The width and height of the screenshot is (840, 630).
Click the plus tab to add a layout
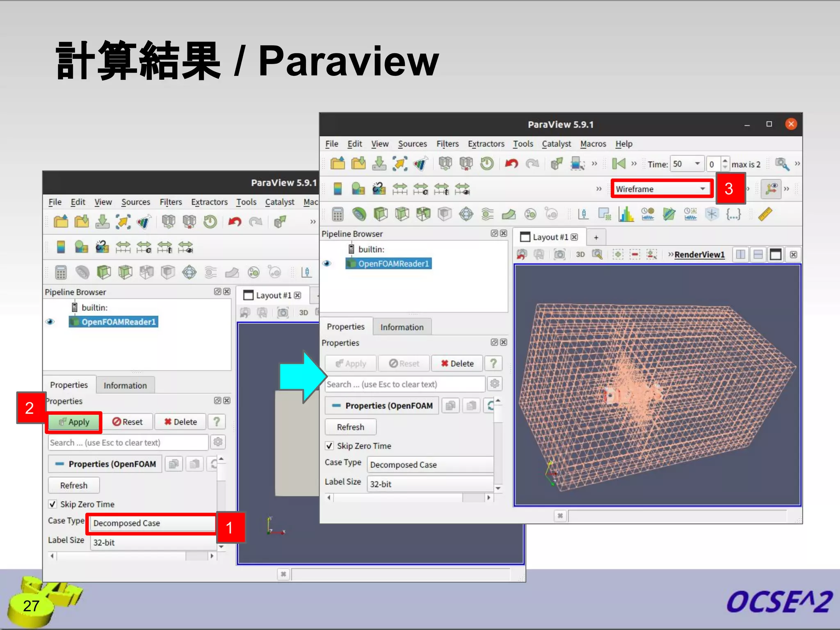[596, 237]
